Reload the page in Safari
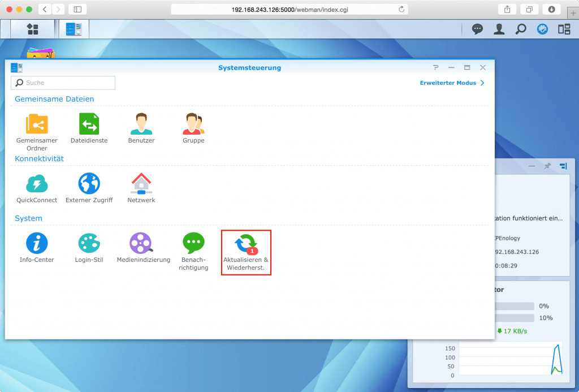579x392 pixels. [401, 9]
